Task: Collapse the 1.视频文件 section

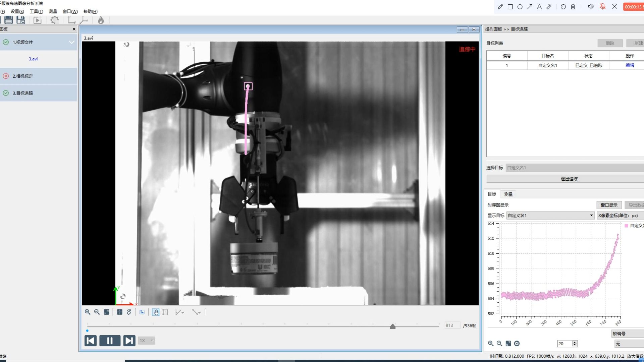Action: pyautogui.click(x=71, y=42)
